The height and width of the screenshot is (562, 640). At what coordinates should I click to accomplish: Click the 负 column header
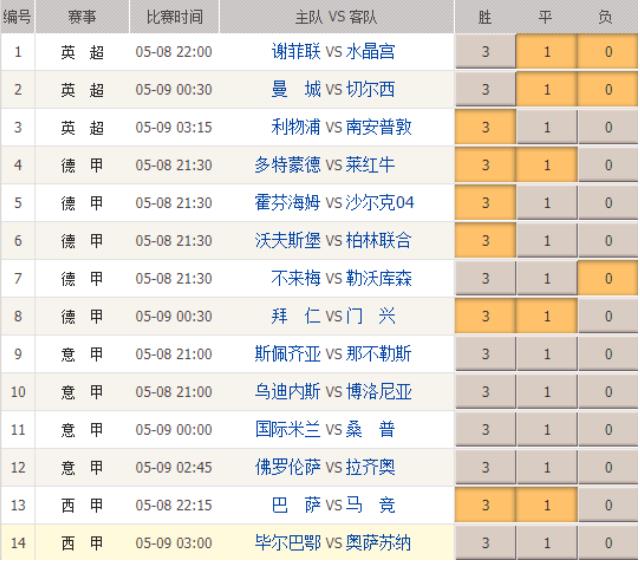pyautogui.click(x=605, y=17)
